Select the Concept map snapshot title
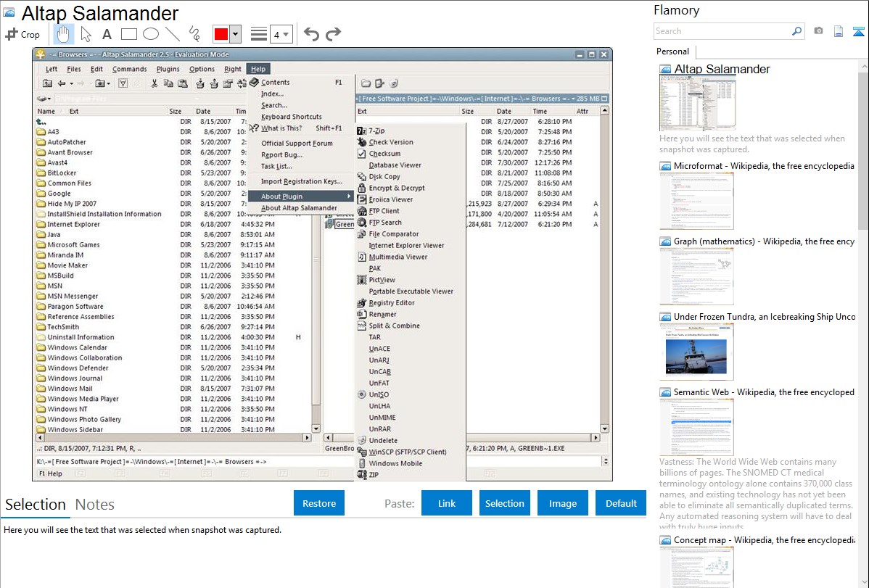The width and height of the screenshot is (869, 588). [x=765, y=539]
